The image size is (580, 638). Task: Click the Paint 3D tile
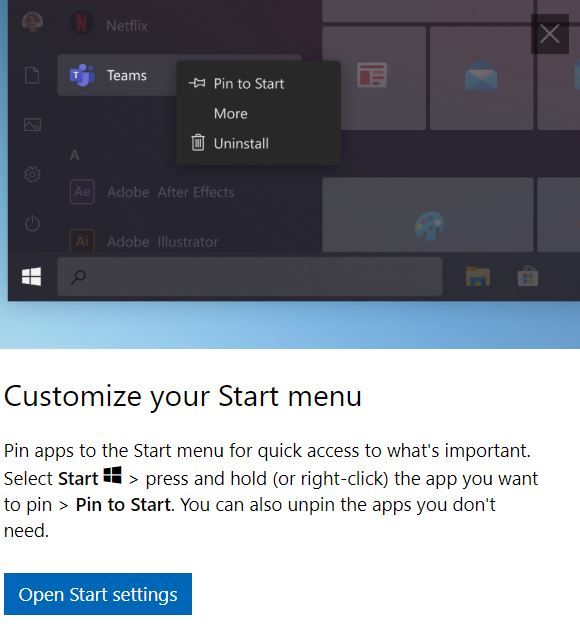(428, 214)
